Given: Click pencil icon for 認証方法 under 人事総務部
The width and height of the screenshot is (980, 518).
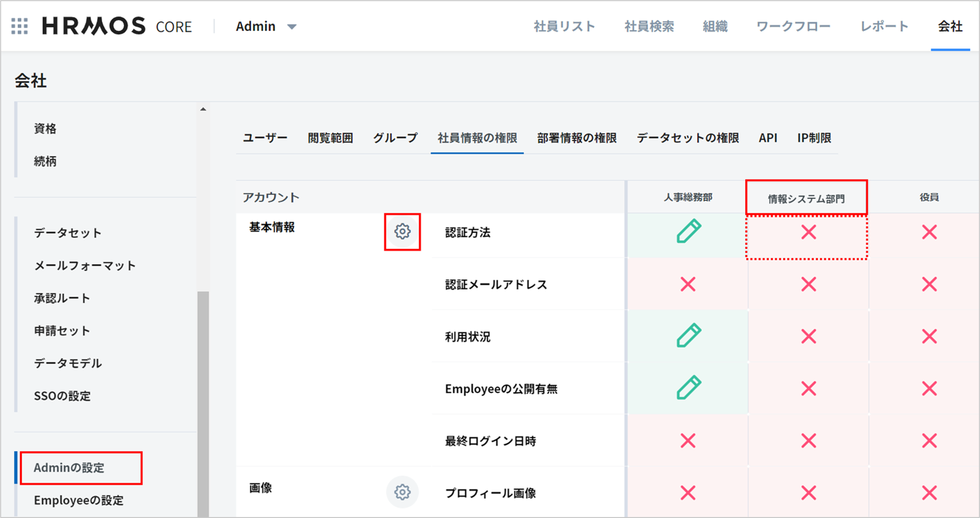Looking at the screenshot, I should coord(688,231).
